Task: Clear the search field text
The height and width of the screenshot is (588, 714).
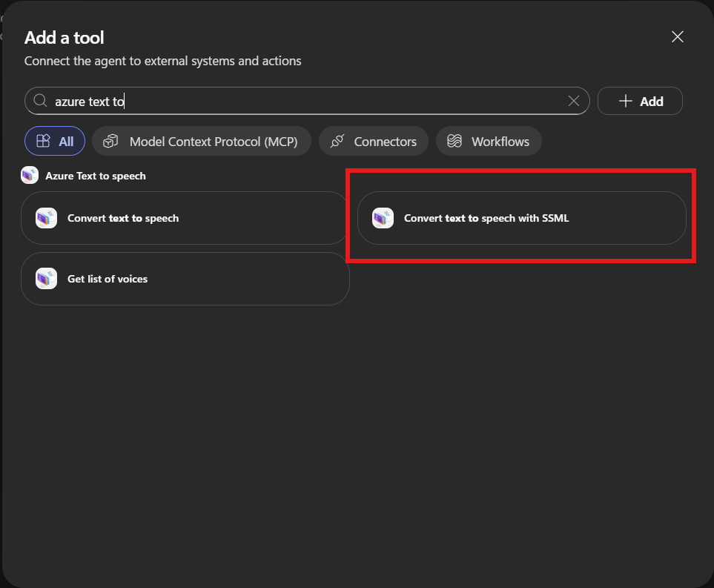Action: point(574,101)
